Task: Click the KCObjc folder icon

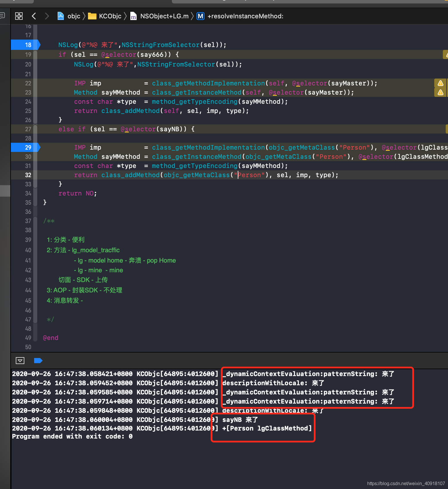Action: [92, 16]
